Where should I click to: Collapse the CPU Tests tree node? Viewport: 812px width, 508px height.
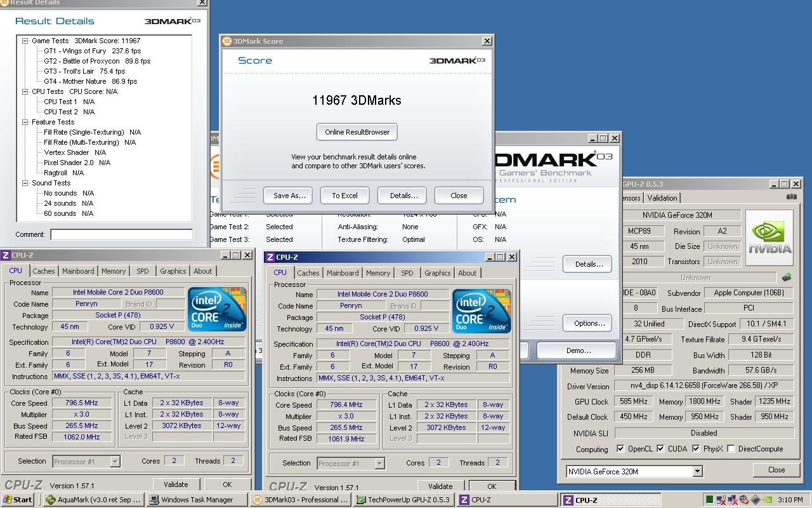click(25, 91)
